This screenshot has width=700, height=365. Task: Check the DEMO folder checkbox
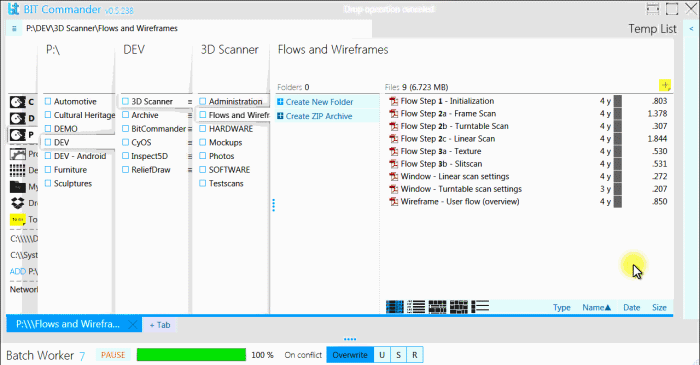[x=48, y=129]
